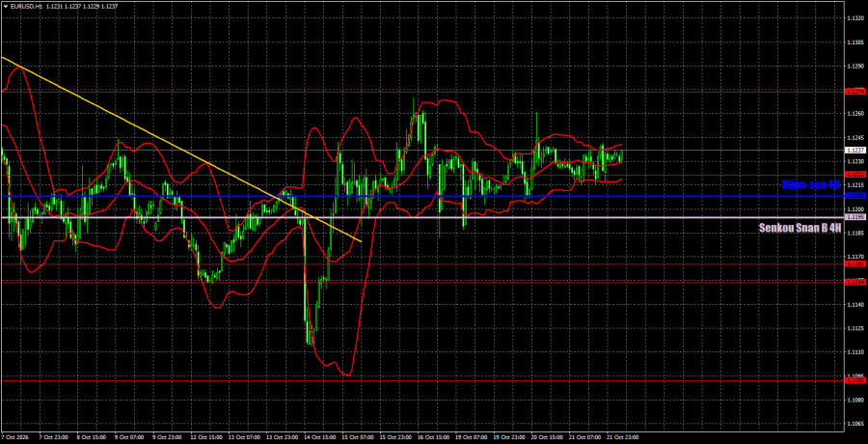Select the yellow descending trendline
Screen dimensions: 868x444
click(x=180, y=149)
